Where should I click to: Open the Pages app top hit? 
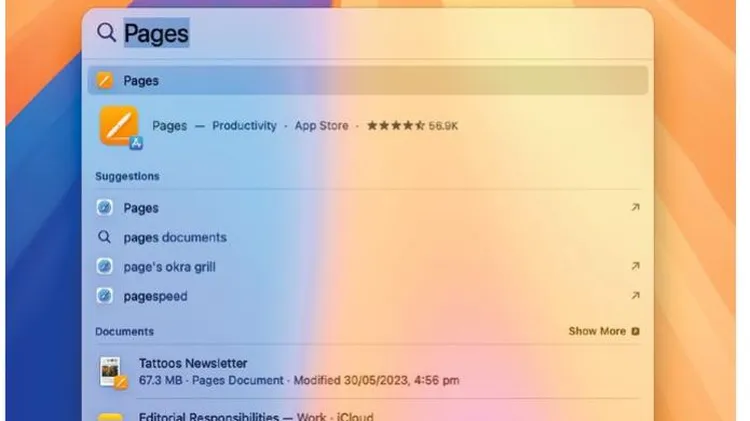[368, 80]
